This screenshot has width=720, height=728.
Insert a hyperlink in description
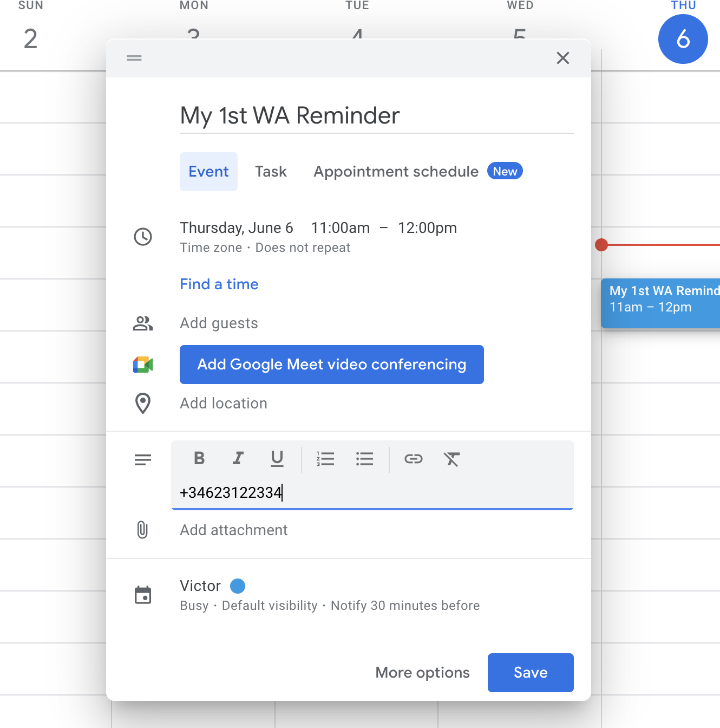point(414,459)
